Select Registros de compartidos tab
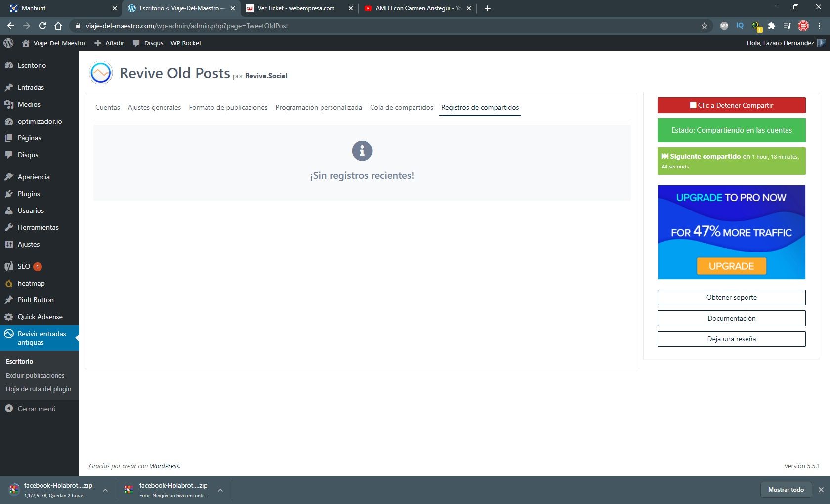The image size is (830, 504). (480, 107)
